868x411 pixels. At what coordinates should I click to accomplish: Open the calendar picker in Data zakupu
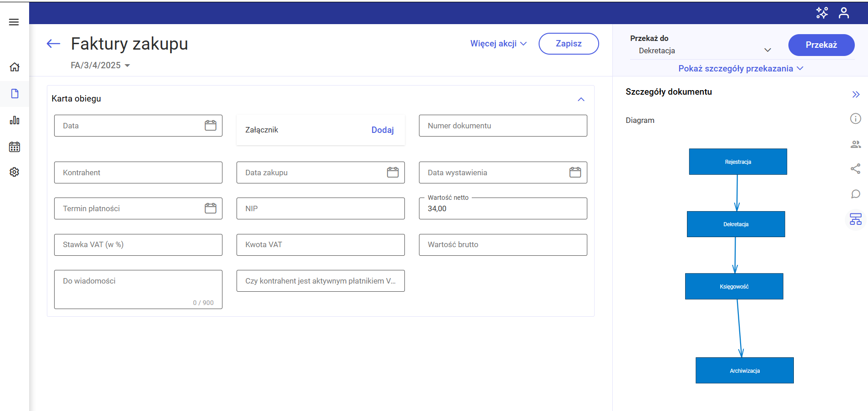393,173
